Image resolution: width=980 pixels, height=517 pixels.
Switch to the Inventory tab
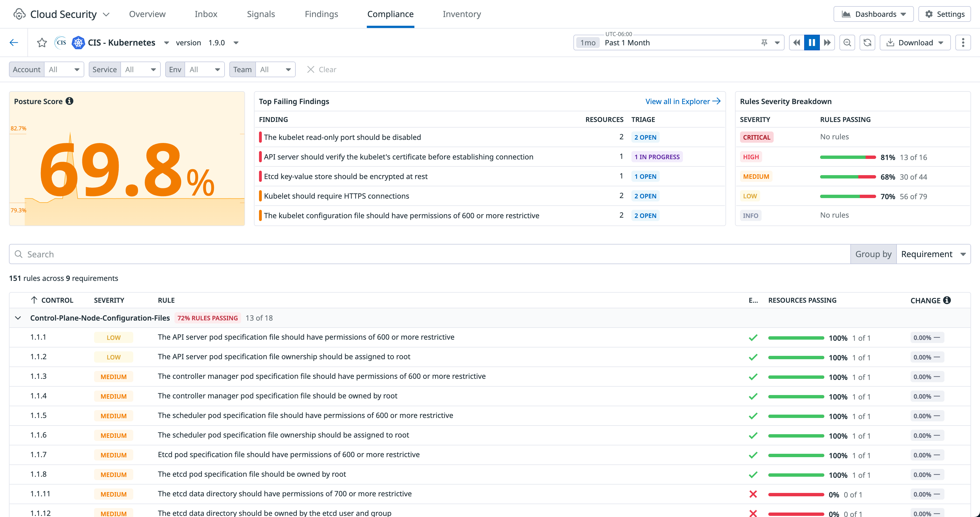click(x=461, y=14)
